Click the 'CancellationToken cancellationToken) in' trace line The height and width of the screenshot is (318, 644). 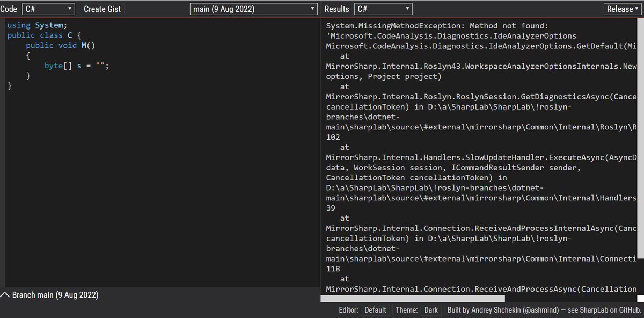coord(416,177)
